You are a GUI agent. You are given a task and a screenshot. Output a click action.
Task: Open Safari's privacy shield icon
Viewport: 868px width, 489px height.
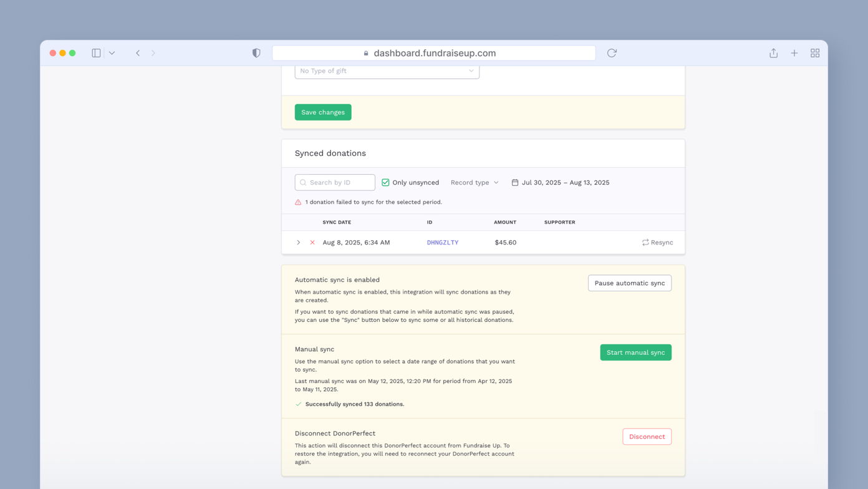coord(256,53)
